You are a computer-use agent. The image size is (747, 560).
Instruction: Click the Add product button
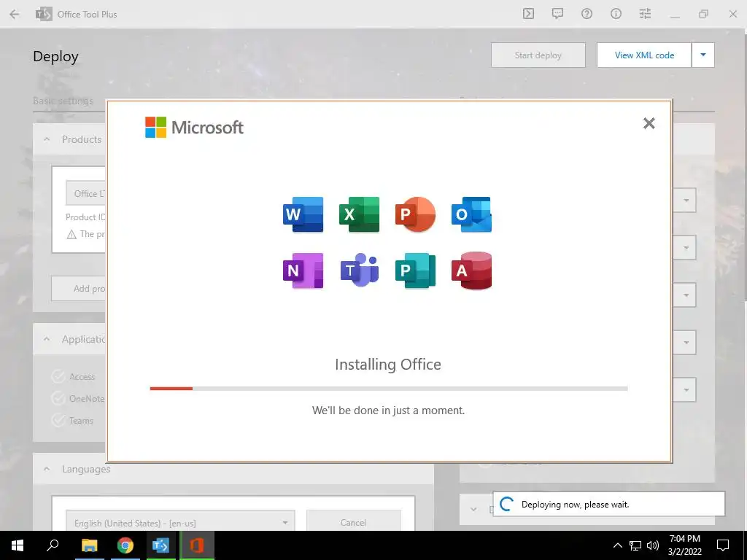79,289
